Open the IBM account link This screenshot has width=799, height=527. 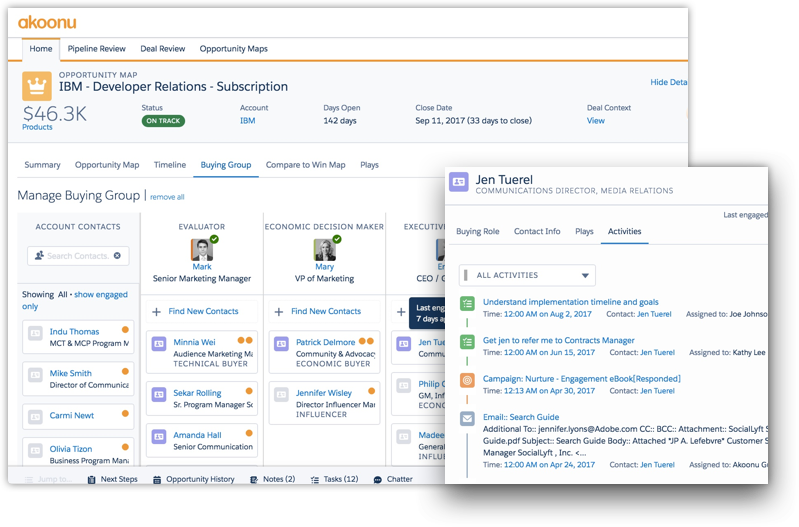pos(248,121)
